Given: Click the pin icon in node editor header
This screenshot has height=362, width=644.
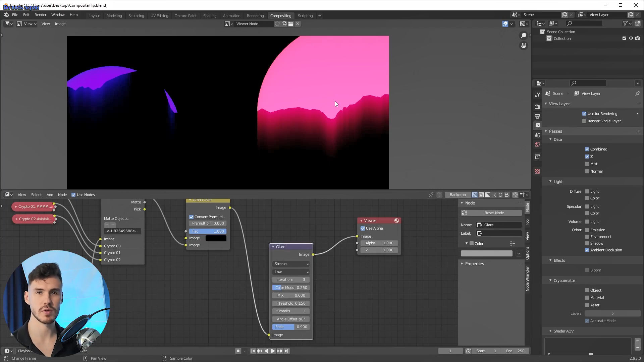Looking at the screenshot, I should click(x=431, y=195).
